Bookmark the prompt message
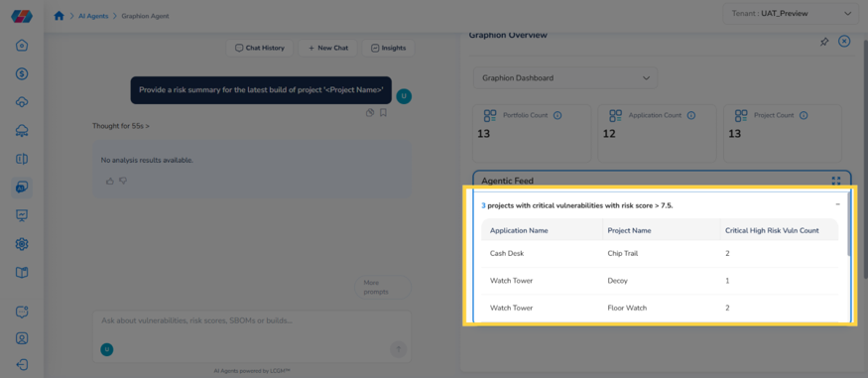868x378 pixels. point(383,112)
